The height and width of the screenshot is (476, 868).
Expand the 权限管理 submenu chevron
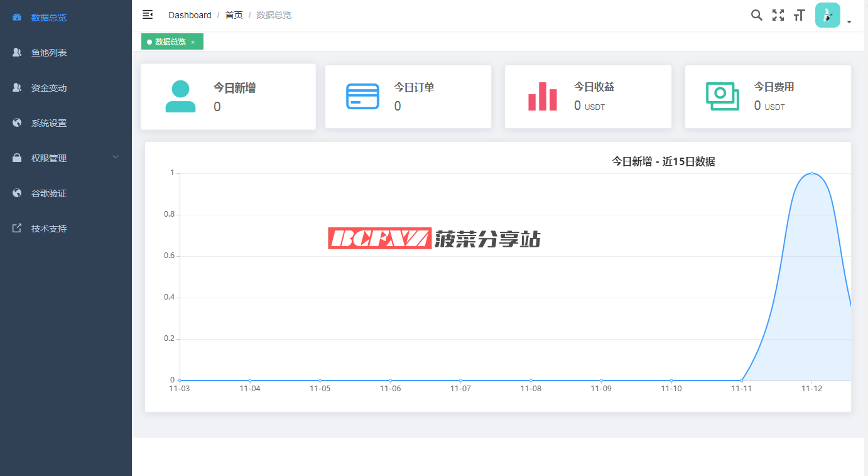[x=116, y=158]
